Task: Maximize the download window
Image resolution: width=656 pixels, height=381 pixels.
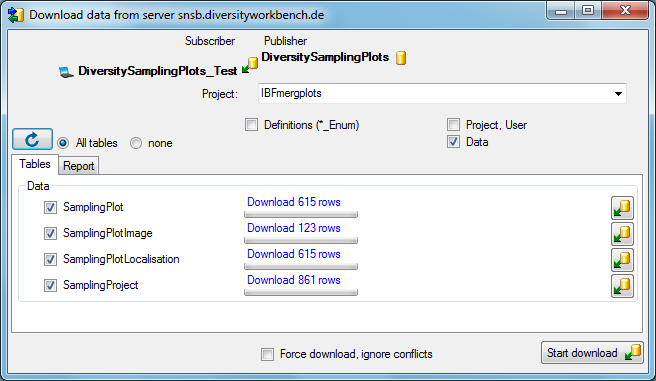Action: coord(588,10)
